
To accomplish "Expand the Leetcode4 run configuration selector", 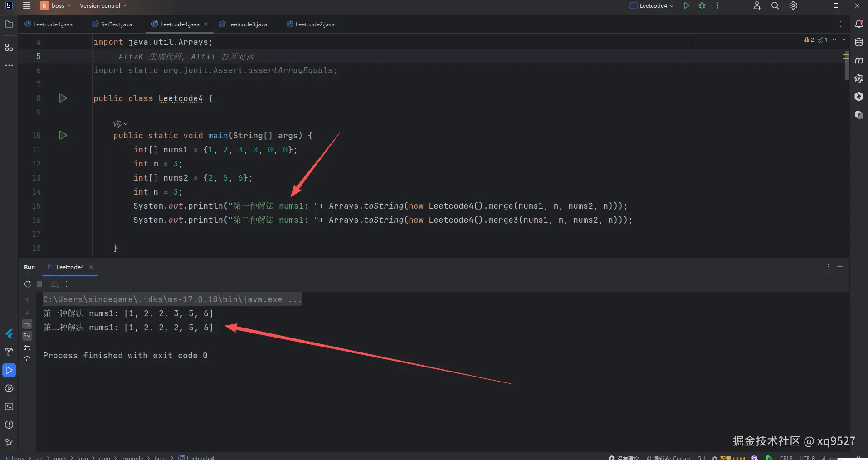I will pos(652,6).
